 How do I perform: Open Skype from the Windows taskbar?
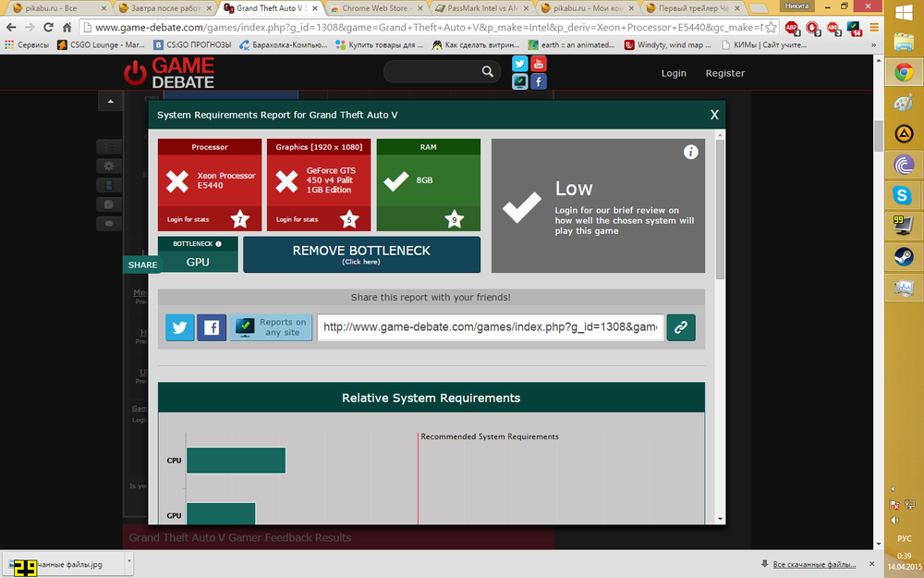click(x=903, y=195)
